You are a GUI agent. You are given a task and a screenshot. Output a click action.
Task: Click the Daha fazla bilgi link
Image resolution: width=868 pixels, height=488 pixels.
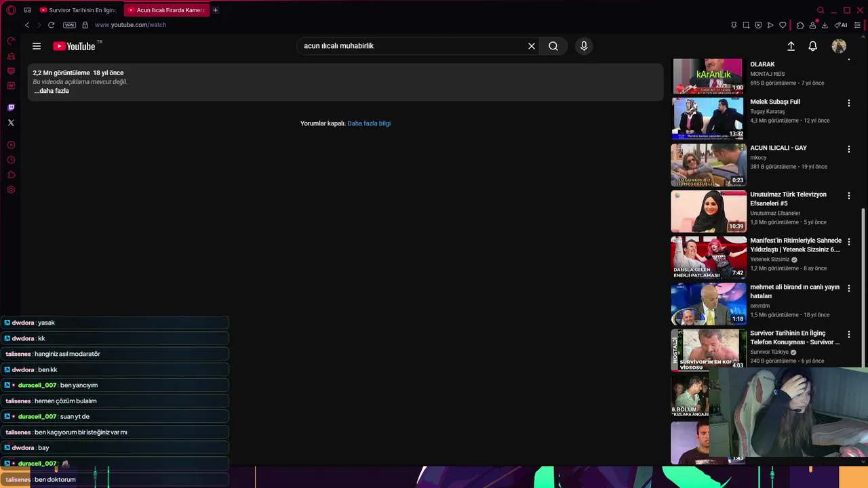[369, 123]
